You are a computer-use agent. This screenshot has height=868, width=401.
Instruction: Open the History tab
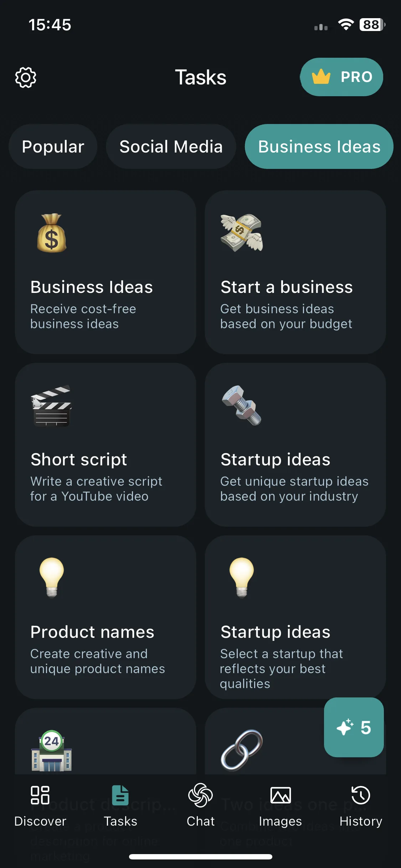point(361,806)
